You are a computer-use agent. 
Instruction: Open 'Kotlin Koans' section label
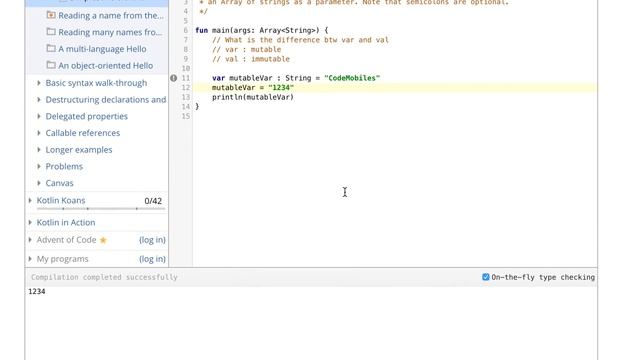(61, 200)
